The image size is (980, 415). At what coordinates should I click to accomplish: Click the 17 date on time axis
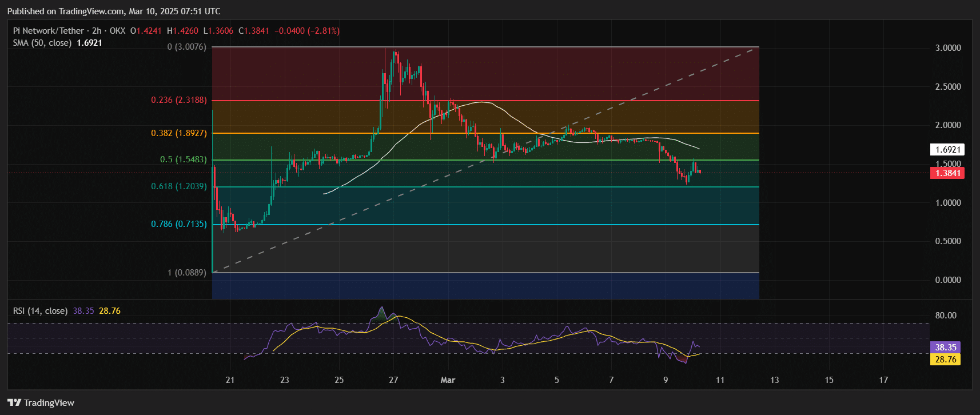click(884, 380)
